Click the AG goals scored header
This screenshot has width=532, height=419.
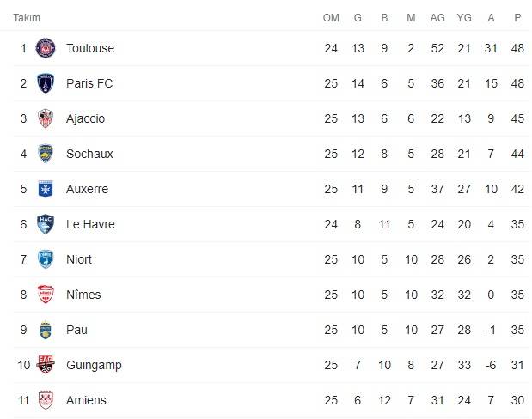[x=437, y=18]
